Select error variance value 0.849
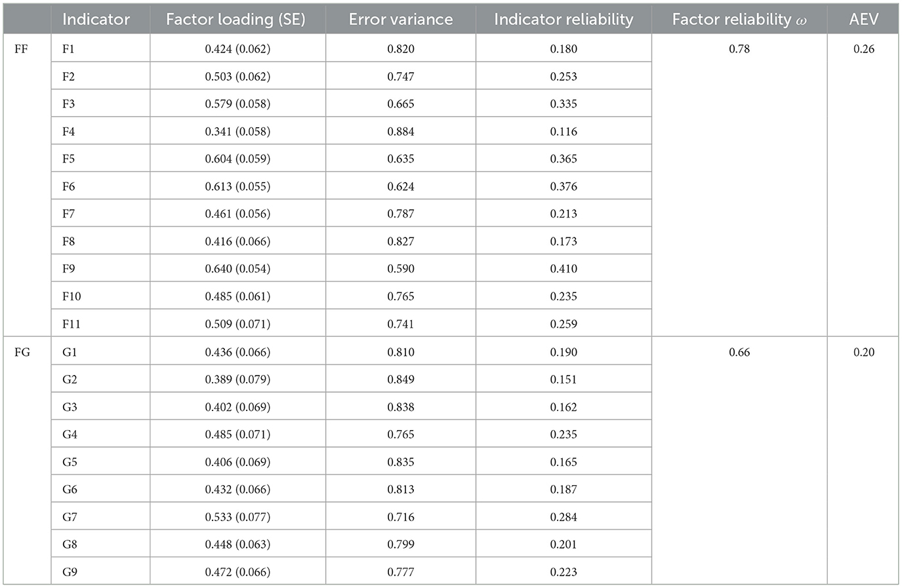The image size is (902, 588). [x=401, y=380]
